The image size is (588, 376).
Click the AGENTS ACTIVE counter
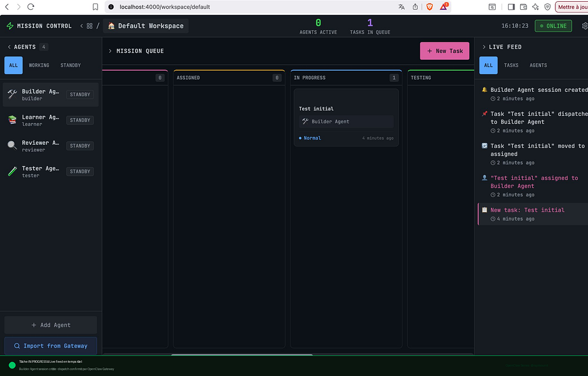[x=318, y=26]
